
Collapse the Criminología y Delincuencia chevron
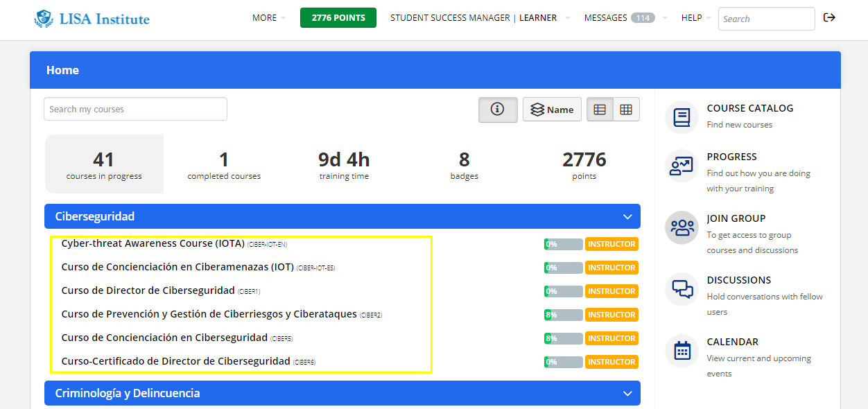(x=627, y=393)
